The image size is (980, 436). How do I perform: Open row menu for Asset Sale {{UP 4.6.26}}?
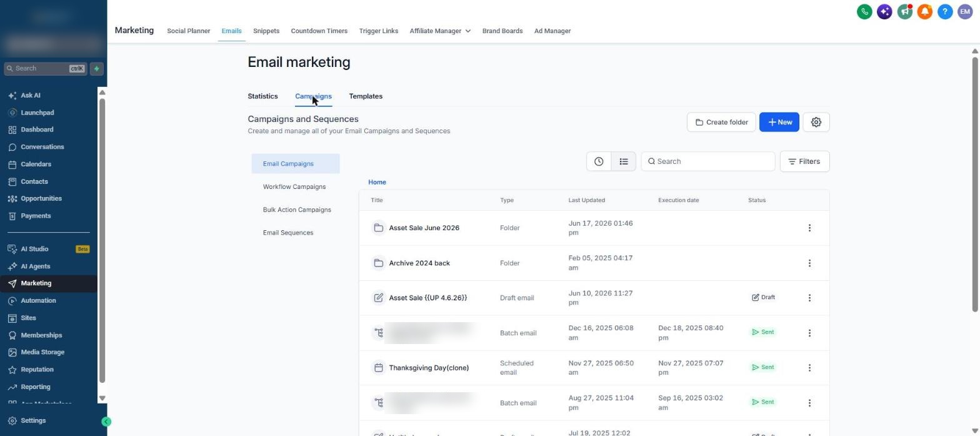coord(809,298)
